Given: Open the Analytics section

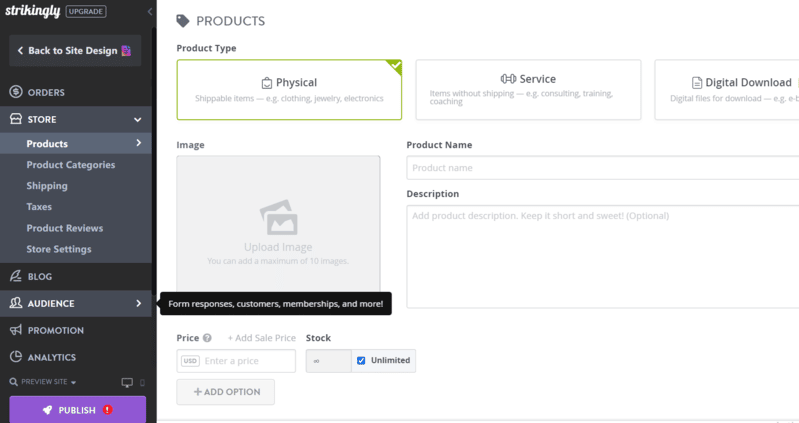Looking at the screenshot, I should [x=76, y=357].
